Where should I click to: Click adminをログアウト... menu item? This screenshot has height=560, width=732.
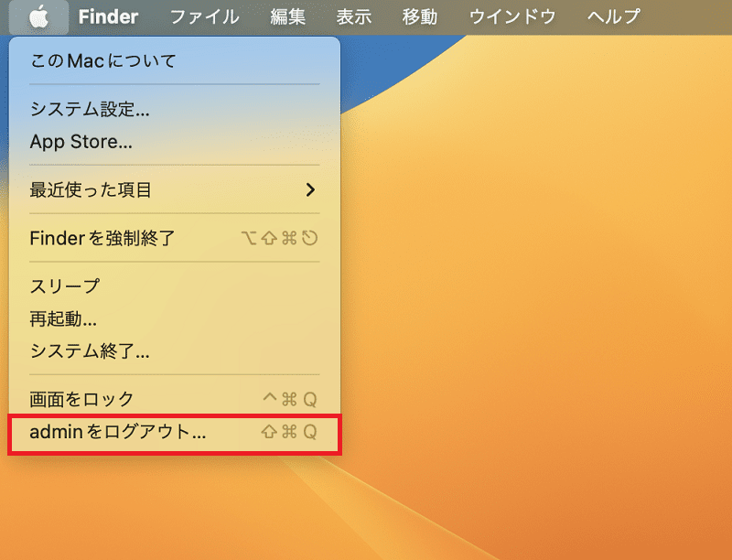click(175, 432)
